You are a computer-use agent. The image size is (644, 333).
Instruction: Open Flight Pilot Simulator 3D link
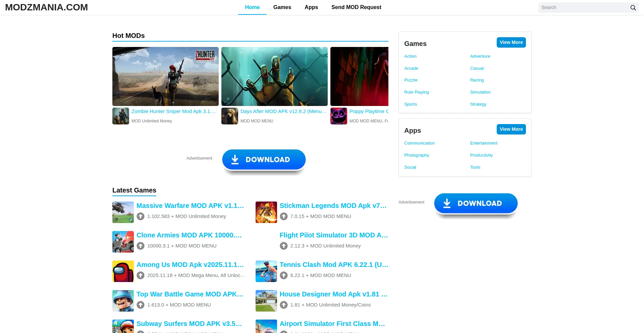[x=333, y=235]
